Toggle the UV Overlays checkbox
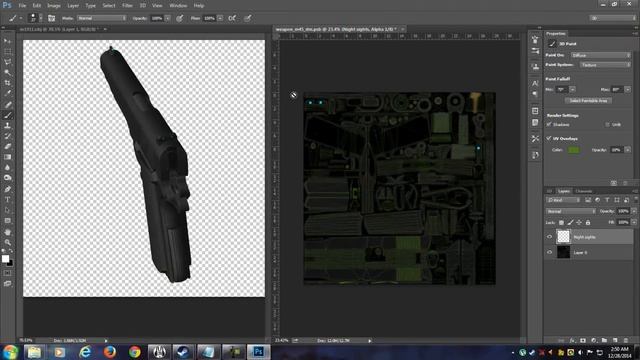This screenshot has width=640, height=360. [549, 138]
